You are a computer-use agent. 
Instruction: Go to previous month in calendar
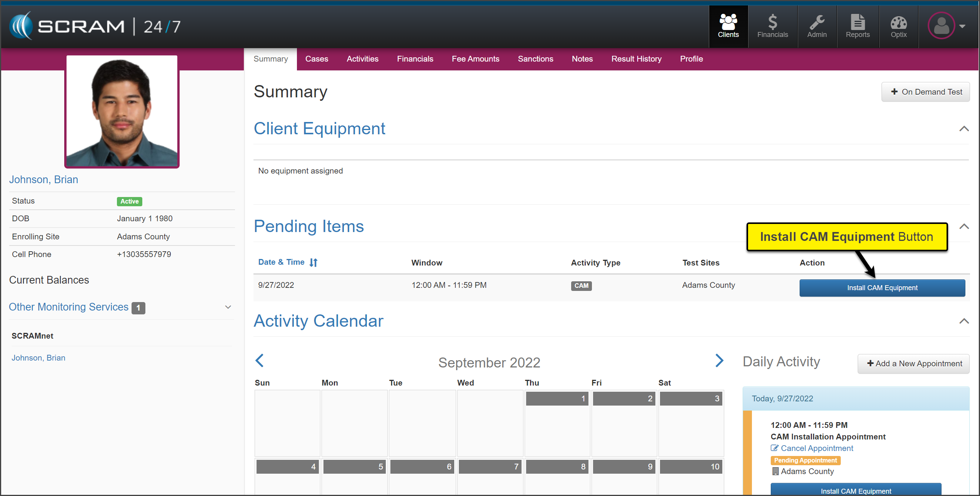[x=260, y=361]
